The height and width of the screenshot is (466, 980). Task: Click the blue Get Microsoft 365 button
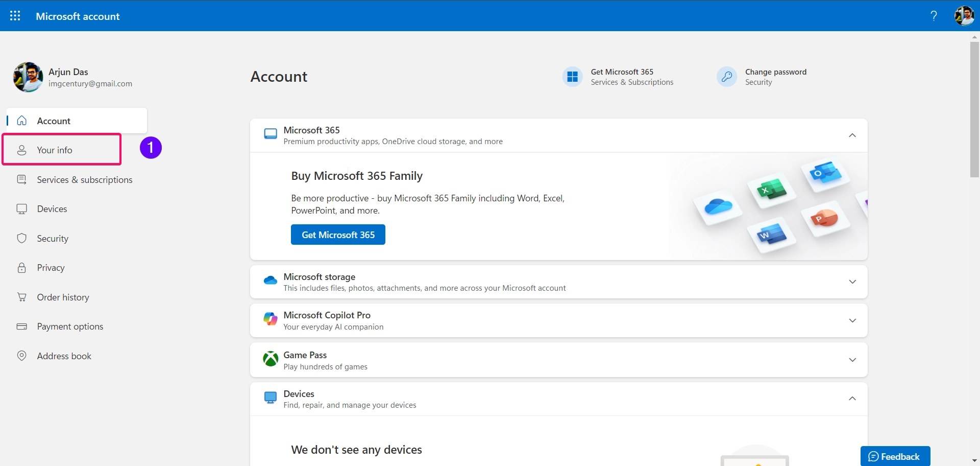pos(338,235)
